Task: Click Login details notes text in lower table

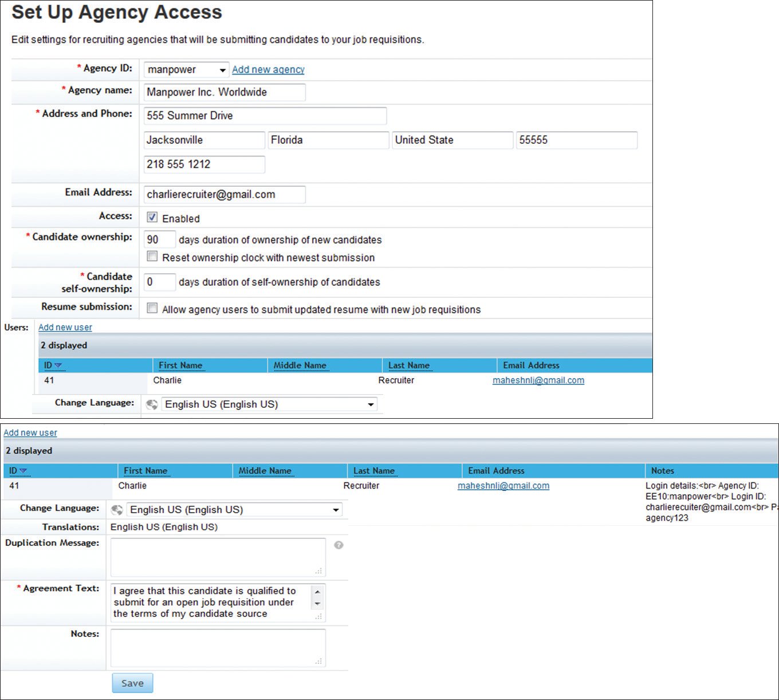Action: (711, 502)
